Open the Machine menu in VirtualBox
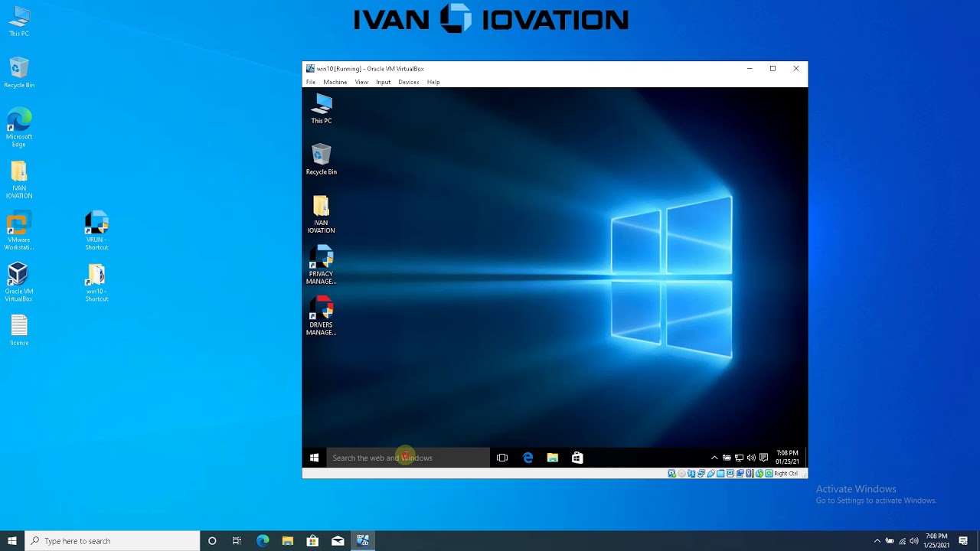The height and width of the screenshot is (551, 980). coord(335,82)
